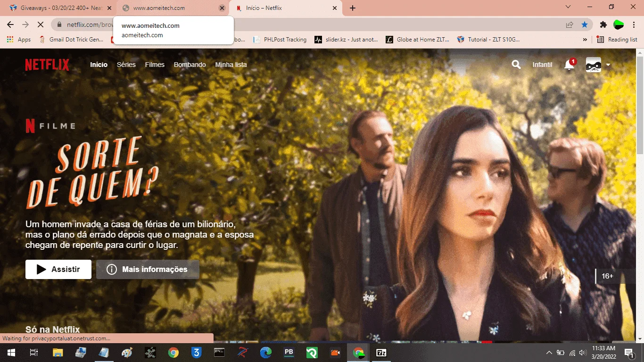Open the Chrome three-dot menu
644x362 pixels.
(634, 25)
